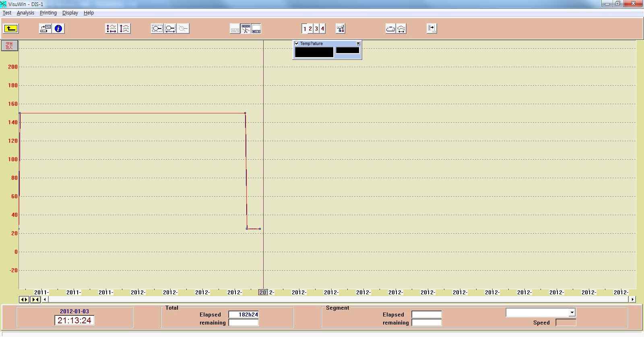Viewport: 644px width, 337px height.
Task: Click the yellow back arrow button
Action: 10,29
